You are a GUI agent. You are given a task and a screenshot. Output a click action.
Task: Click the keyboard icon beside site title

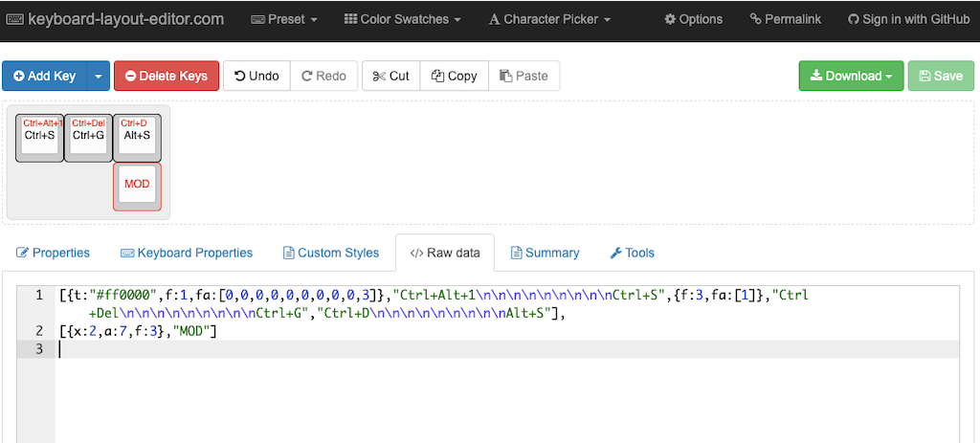pyautogui.click(x=15, y=19)
